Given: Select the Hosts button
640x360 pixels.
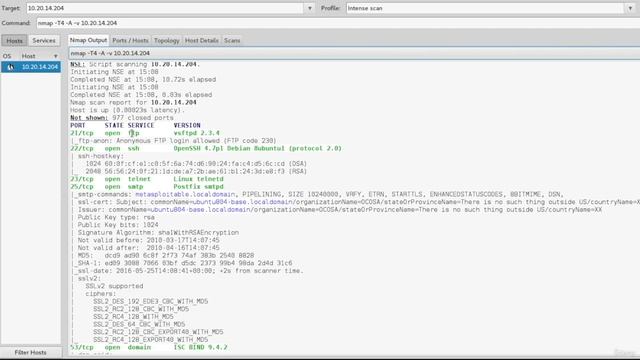Looking at the screenshot, I should [x=14, y=41].
